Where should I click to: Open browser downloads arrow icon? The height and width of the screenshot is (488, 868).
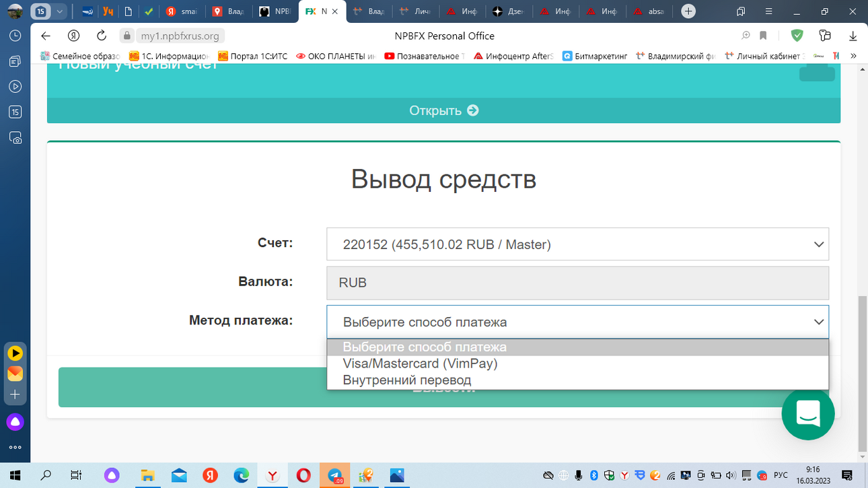(x=853, y=36)
